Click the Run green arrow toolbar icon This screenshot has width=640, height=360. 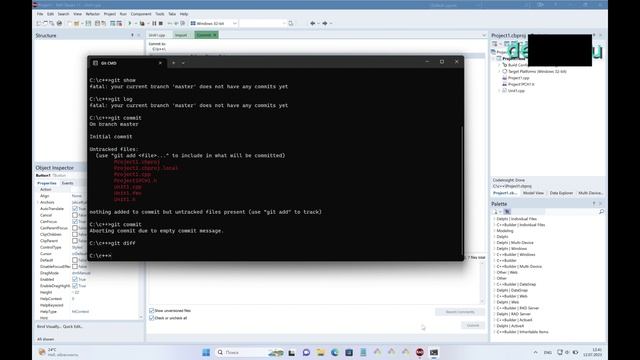click(130, 23)
